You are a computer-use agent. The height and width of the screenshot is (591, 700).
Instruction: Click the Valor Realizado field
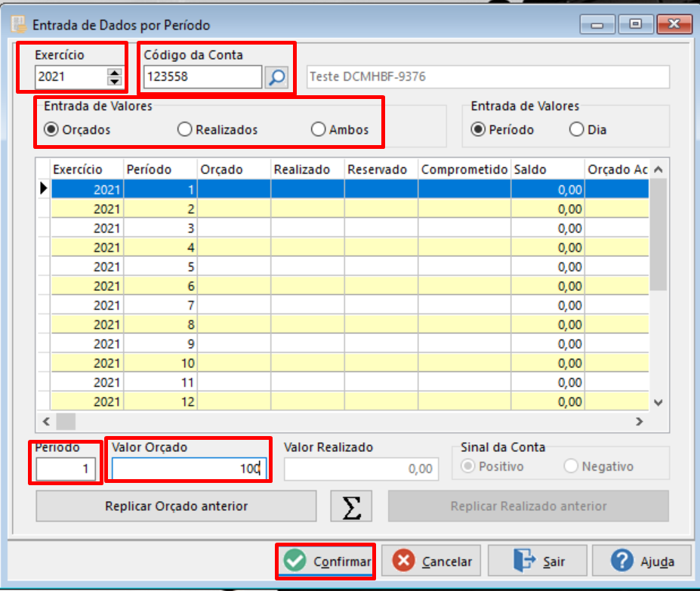point(361,469)
